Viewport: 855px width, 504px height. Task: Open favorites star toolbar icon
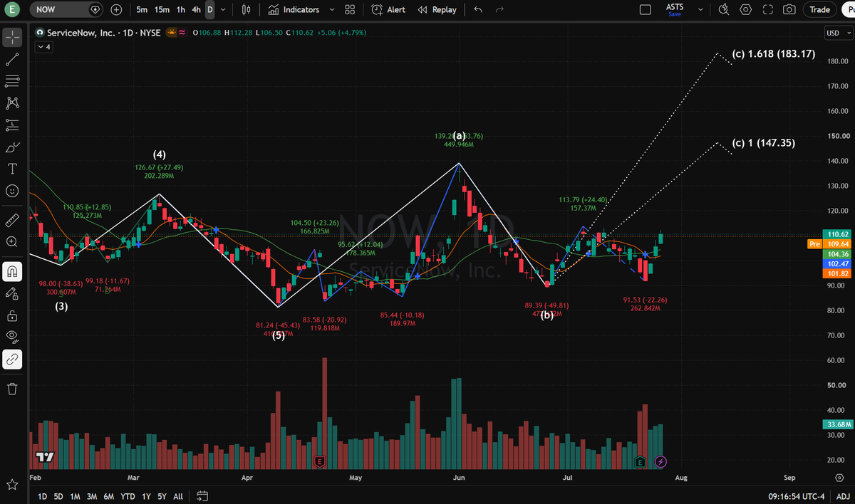click(x=12, y=484)
